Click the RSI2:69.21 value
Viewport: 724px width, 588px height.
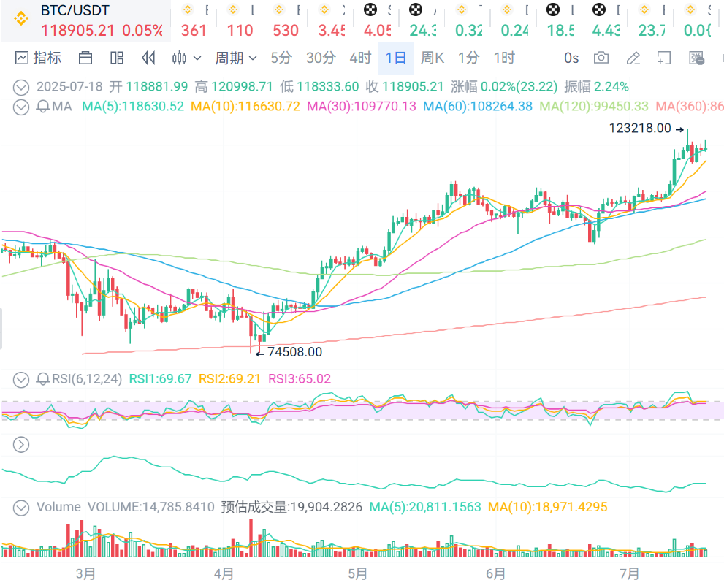[x=229, y=379]
